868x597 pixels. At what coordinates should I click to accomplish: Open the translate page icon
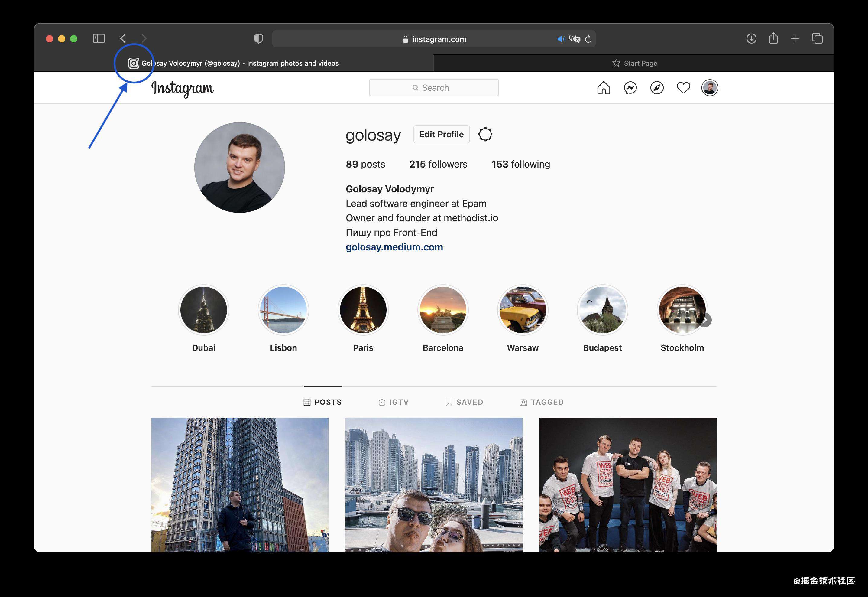(x=575, y=39)
